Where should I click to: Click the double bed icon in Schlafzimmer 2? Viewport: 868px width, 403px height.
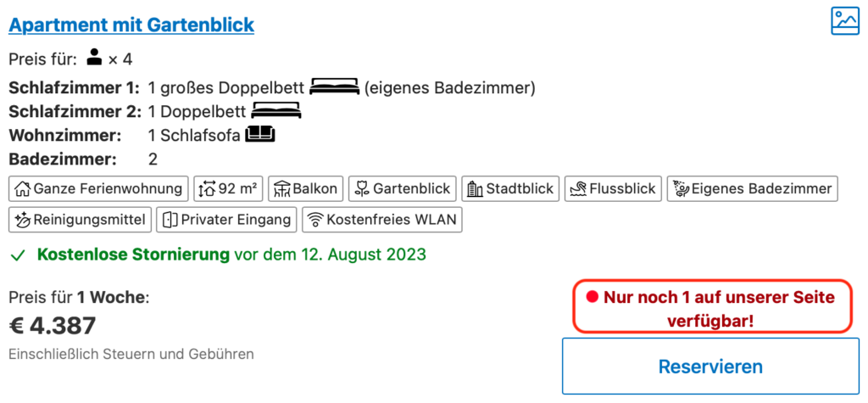[276, 111]
